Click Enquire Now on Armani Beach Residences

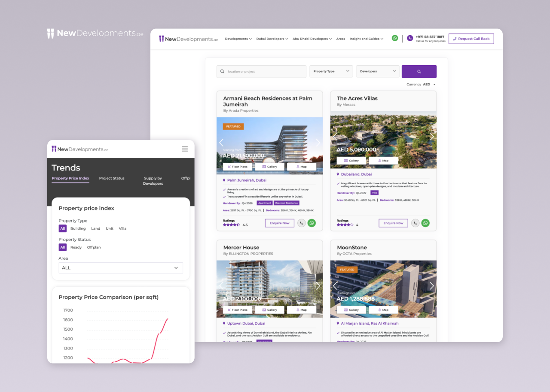(280, 223)
